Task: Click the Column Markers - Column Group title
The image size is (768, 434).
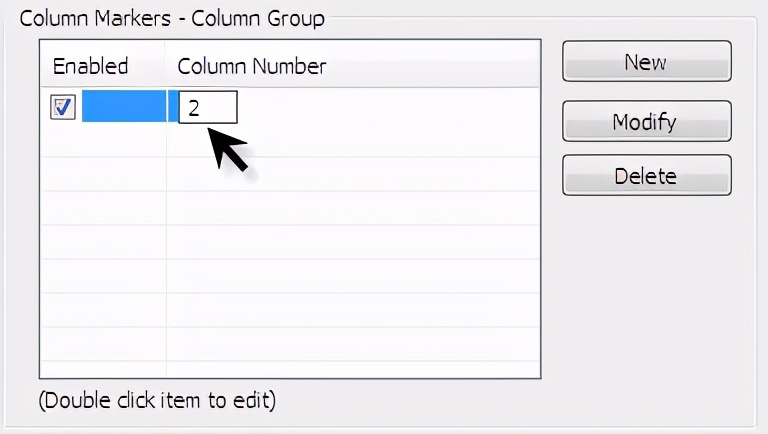Action: pyautogui.click(x=172, y=18)
